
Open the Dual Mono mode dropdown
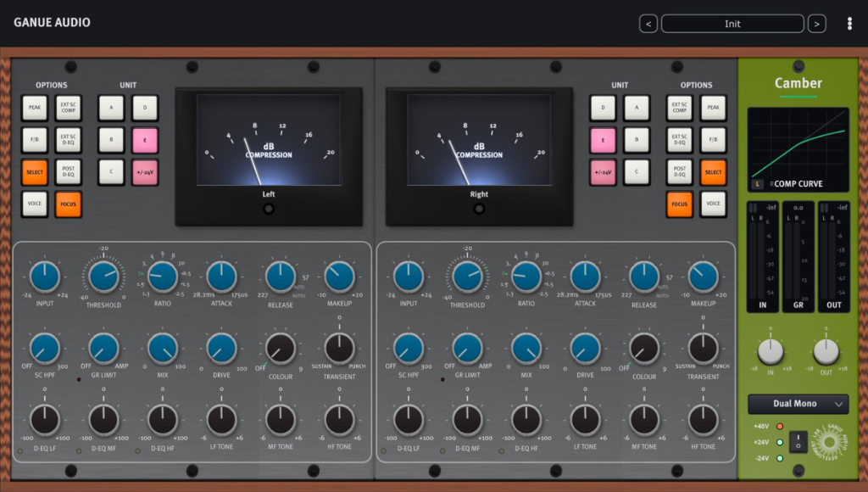point(798,404)
